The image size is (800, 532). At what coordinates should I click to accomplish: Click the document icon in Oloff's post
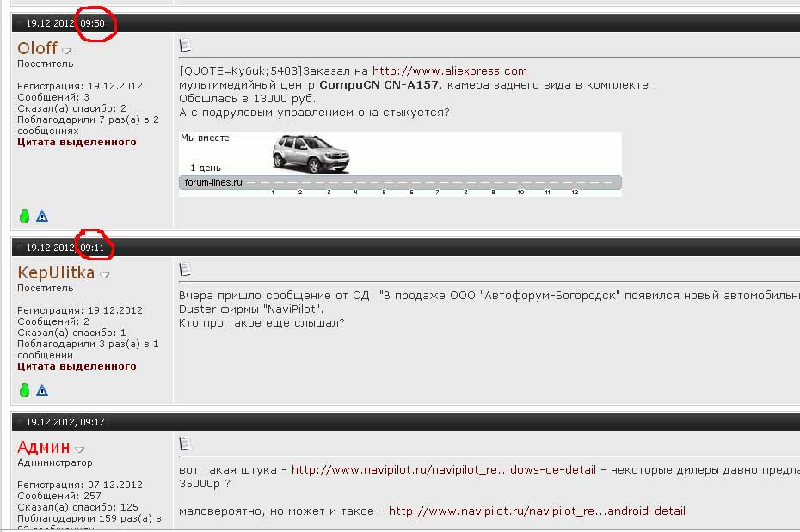pos(185,45)
